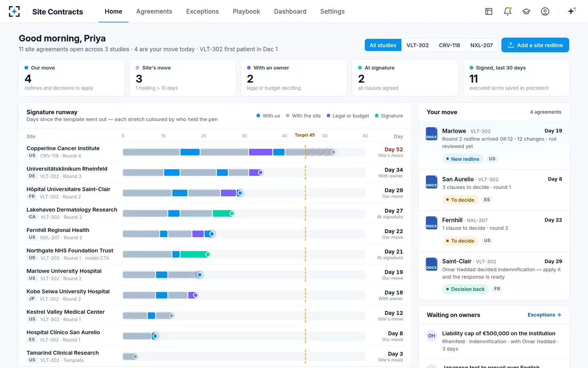The image size is (588, 368).
Task: Open the layout panel icon in header
Action: click(489, 11)
